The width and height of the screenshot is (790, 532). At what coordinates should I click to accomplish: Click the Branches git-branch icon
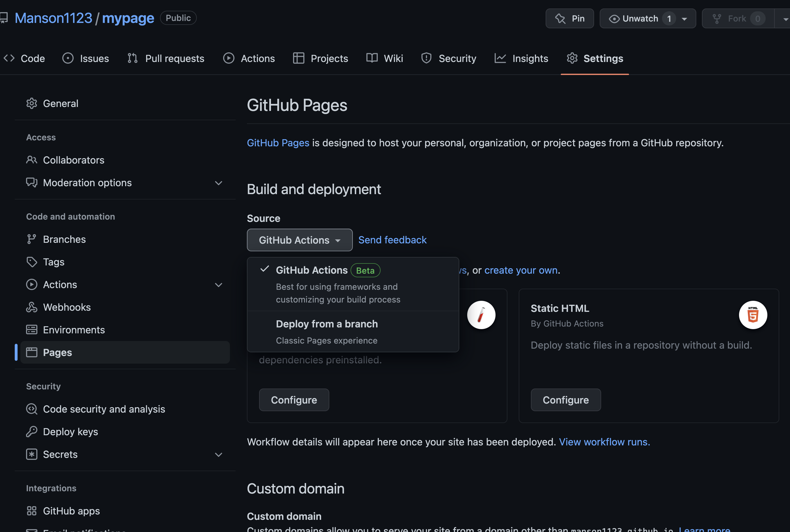32,239
